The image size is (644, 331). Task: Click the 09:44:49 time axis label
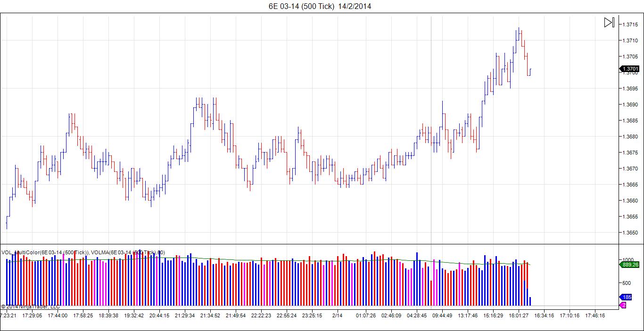pos(442,315)
